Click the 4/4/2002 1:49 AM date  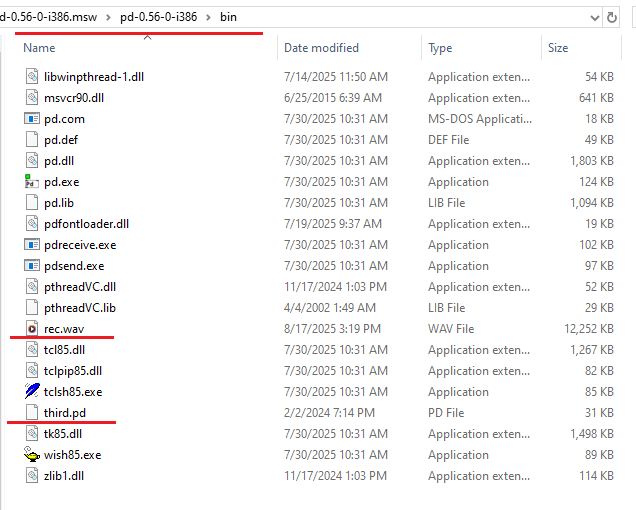coord(330,308)
